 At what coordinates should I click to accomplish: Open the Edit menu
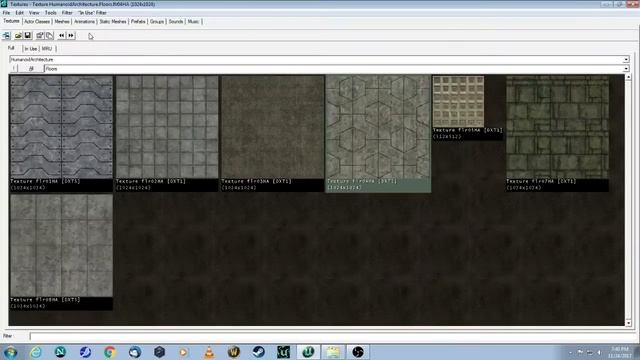[x=19, y=13]
